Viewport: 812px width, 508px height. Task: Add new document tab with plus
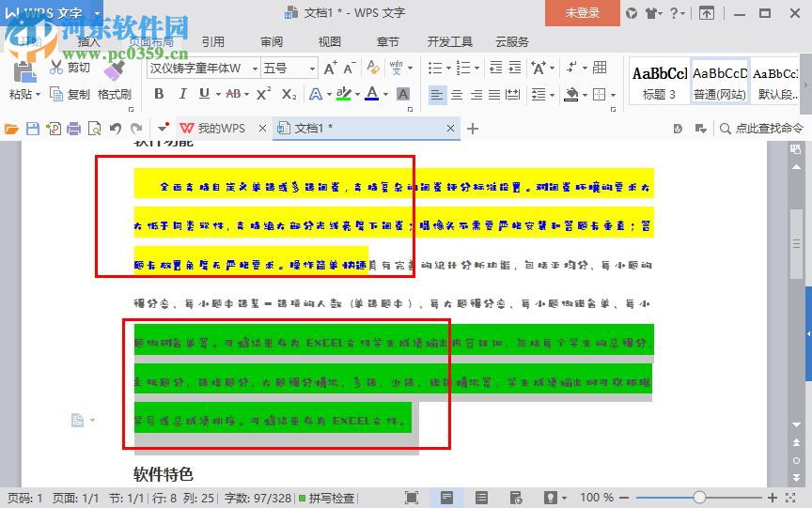tap(473, 129)
